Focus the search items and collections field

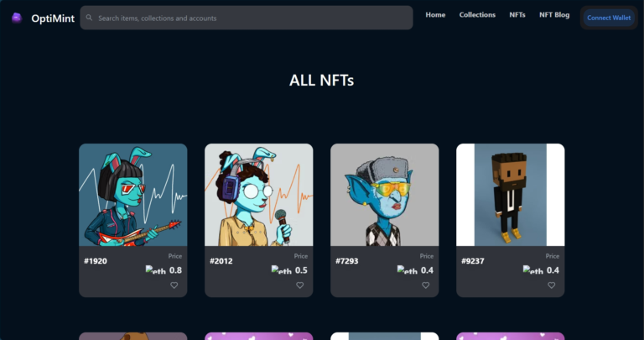point(247,18)
